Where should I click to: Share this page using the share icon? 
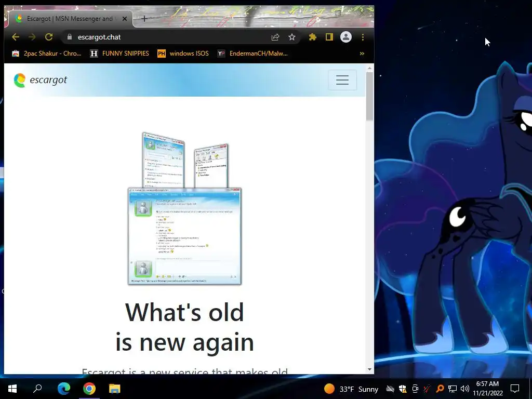(x=275, y=37)
